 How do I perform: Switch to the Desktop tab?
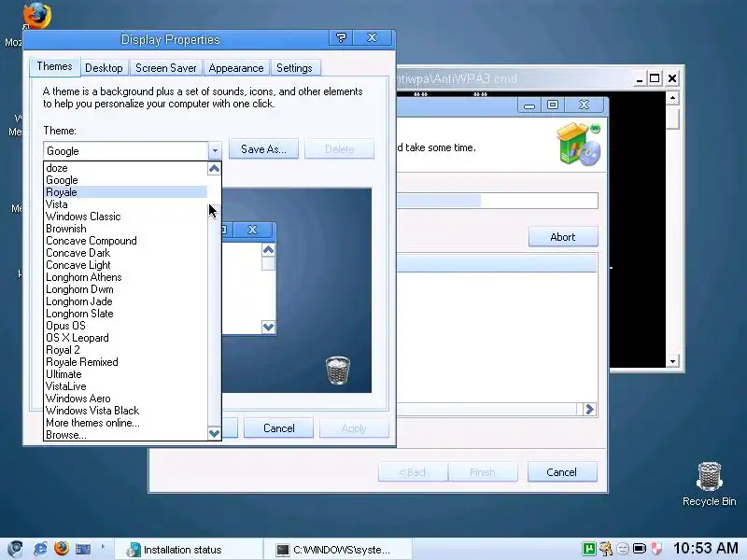point(104,68)
